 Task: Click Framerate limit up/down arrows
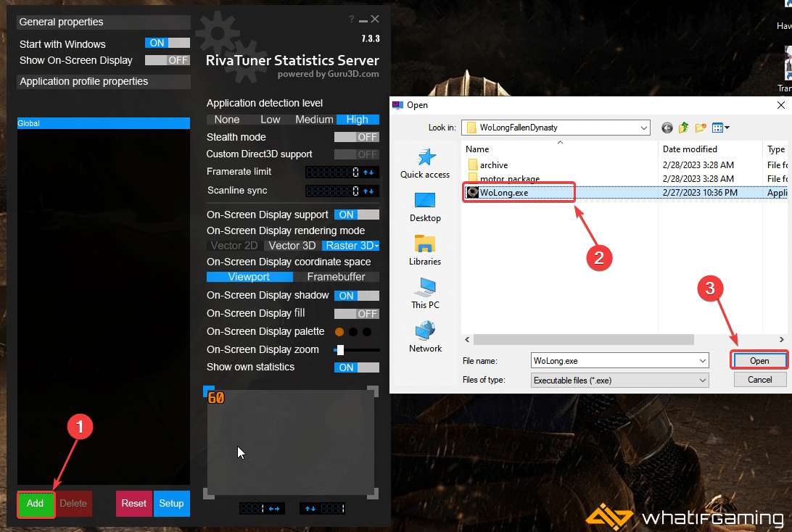(x=368, y=173)
